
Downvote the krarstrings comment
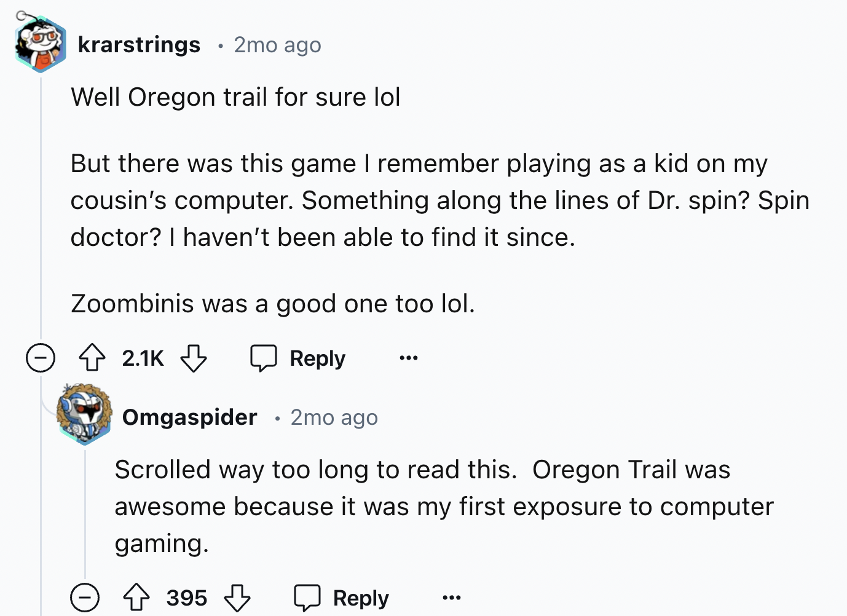coord(193,358)
